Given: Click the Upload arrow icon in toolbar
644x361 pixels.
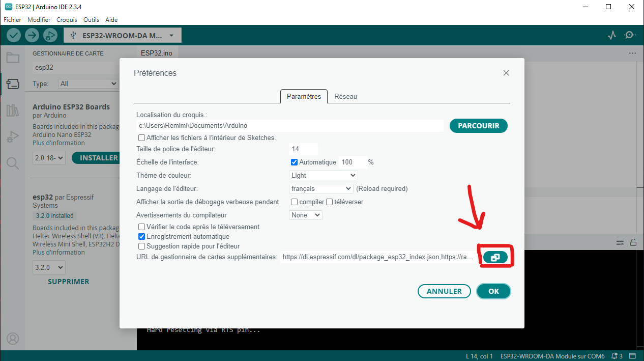Looking at the screenshot, I should coord(32,35).
